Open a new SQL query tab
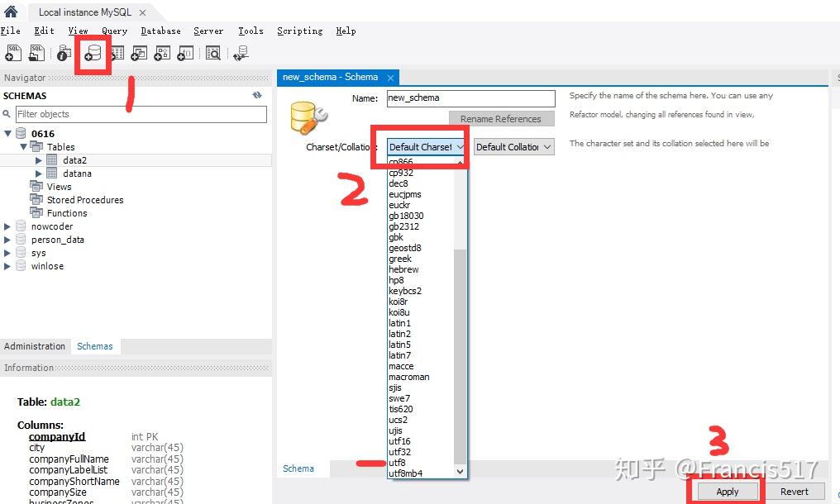This screenshot has width=840, height=504. [12, 52]
